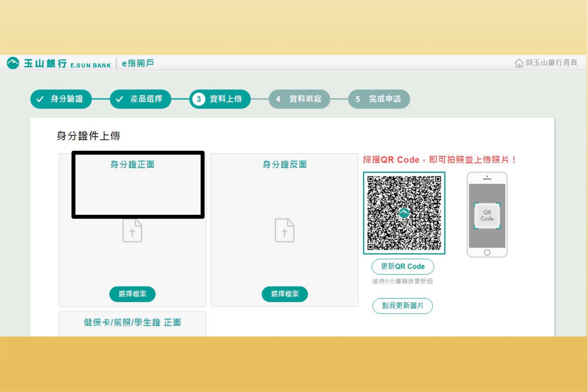Select the 身分驗證 completed step

point(61,99)
